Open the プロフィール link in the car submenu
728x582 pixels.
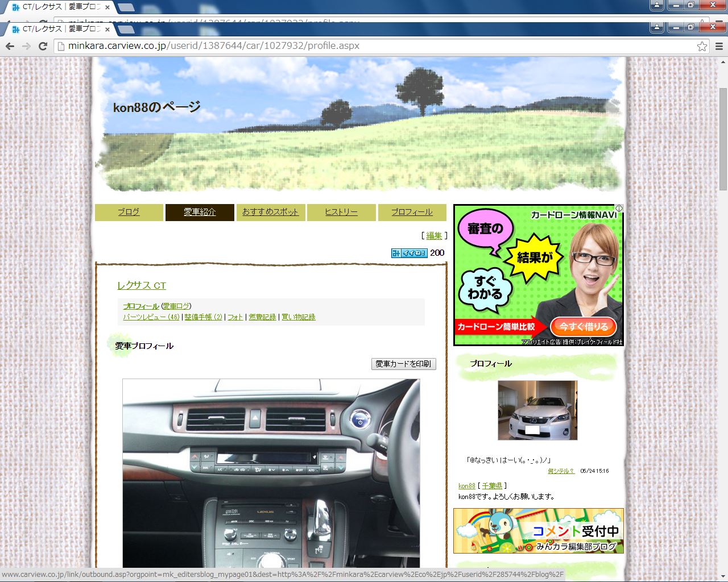tap(141, 306)
